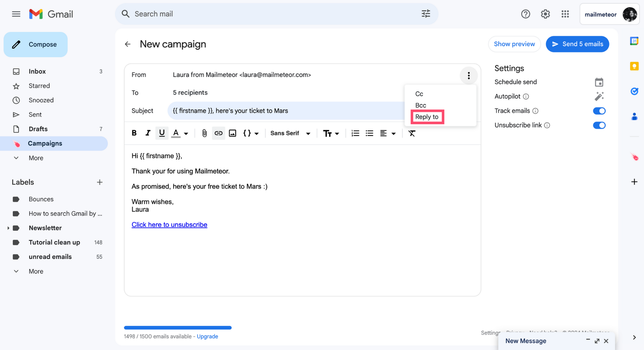Click the Search mail field

(x=276, y=14)
